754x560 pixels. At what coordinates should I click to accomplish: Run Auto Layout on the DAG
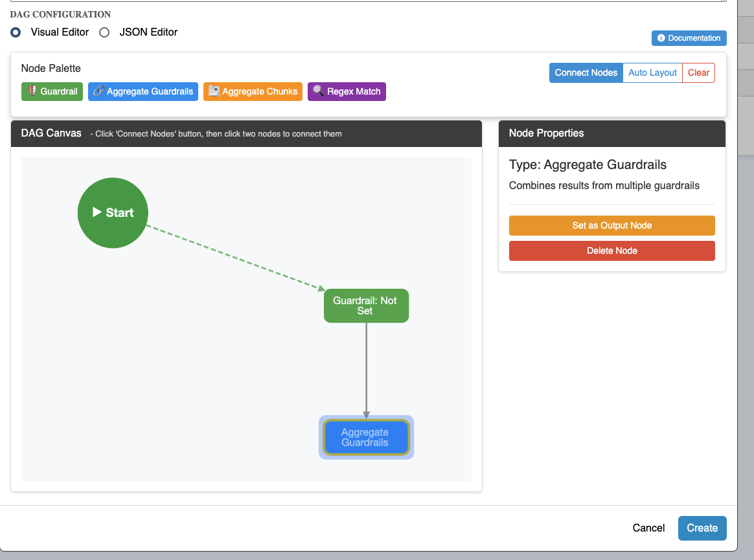coord(652,73)
